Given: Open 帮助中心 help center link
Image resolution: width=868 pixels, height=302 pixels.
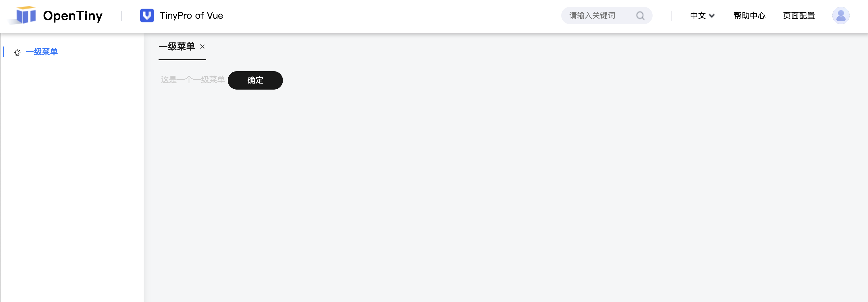Looking at the screenshot, I should [x=749, y=16].
